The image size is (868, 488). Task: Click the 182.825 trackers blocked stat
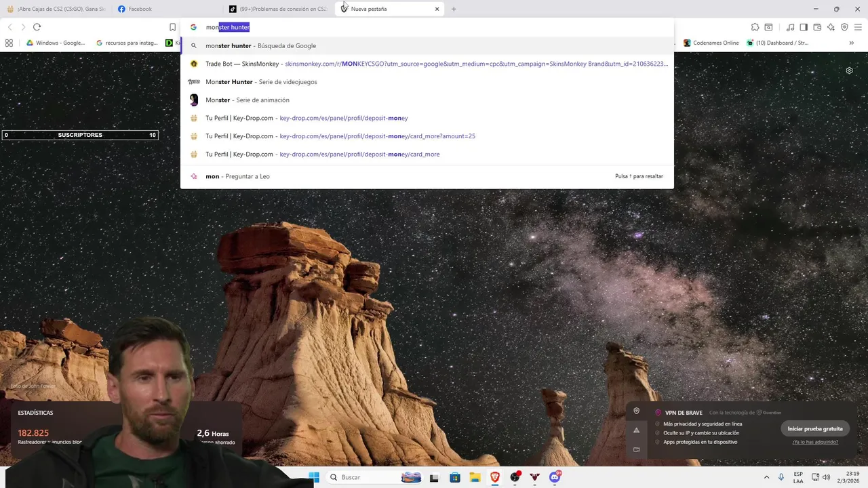(33, 432)
